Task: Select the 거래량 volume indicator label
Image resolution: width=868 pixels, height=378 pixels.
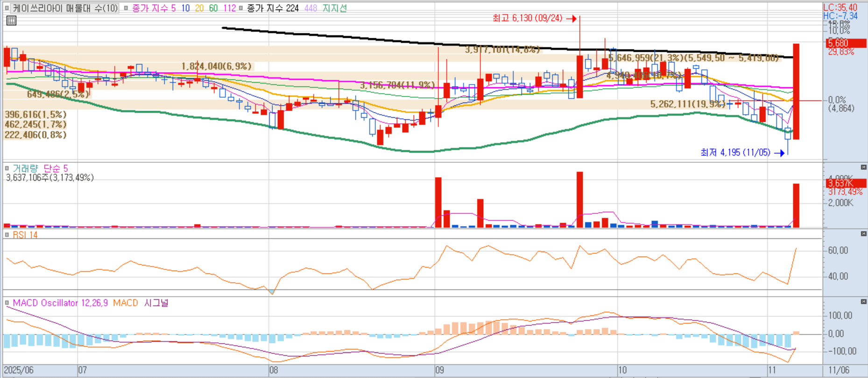Action: pyautogui.click(x=26, y=168)
